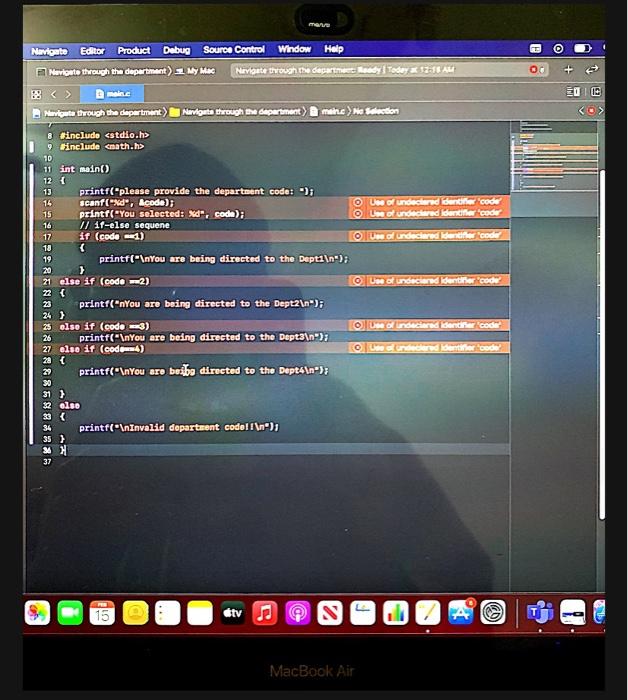This screenshot has width=628, height=700.
Task: Open the editor options lines icon
Action: tap(573, 92)
